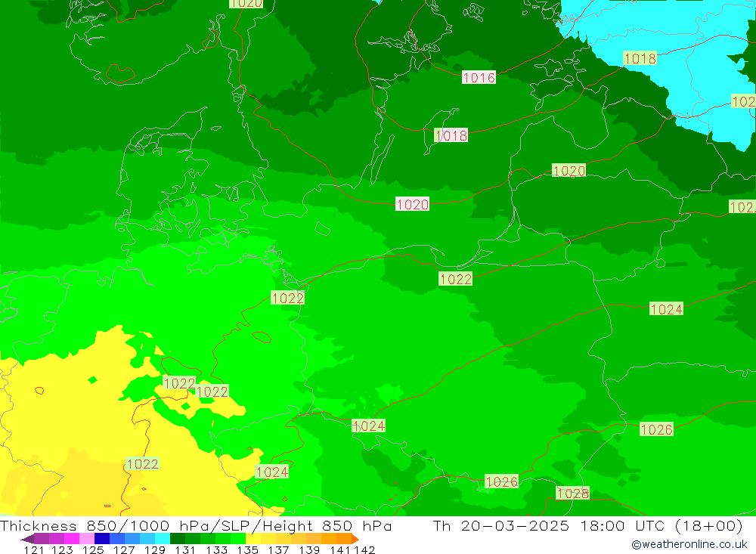
Task: Click the legend value 133
Action: click(x=216, y=549)
